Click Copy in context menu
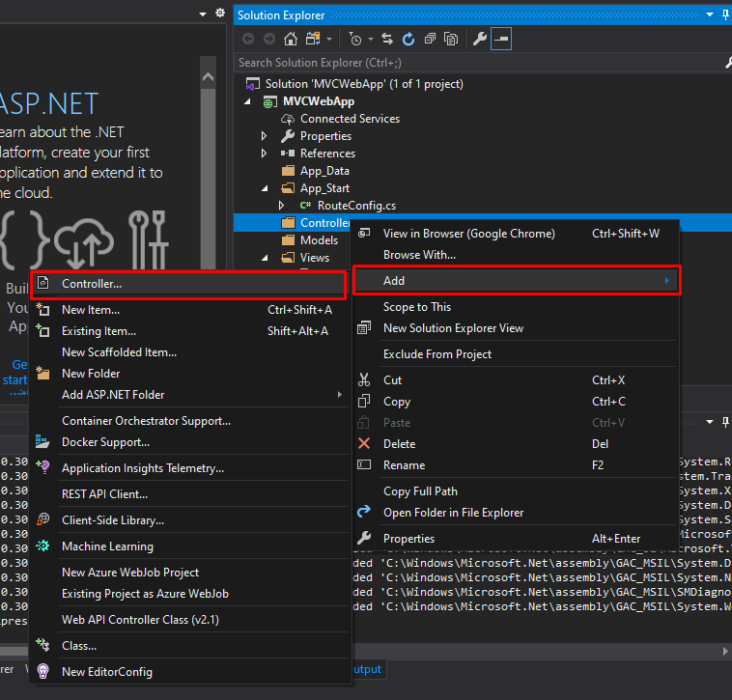 [516, 402]
